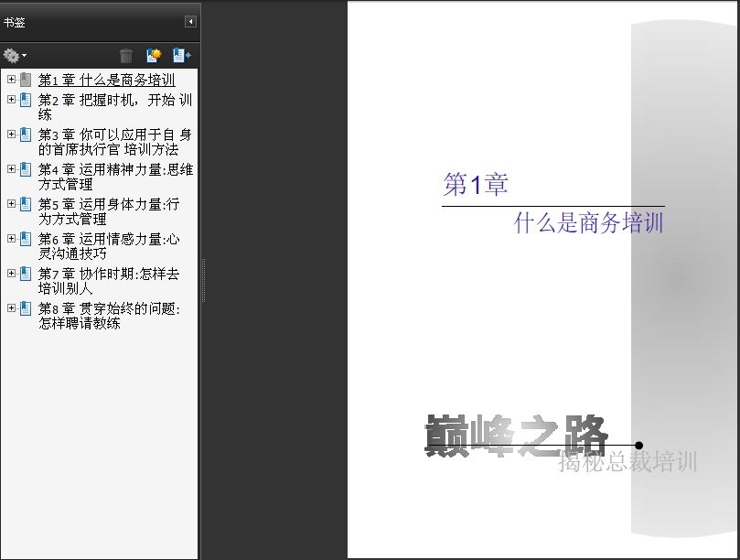The width and height of the screenshot is (740, 560).
Task: Collapse the bookmarks panel with arrow button
Action: (x=190, y=21)
